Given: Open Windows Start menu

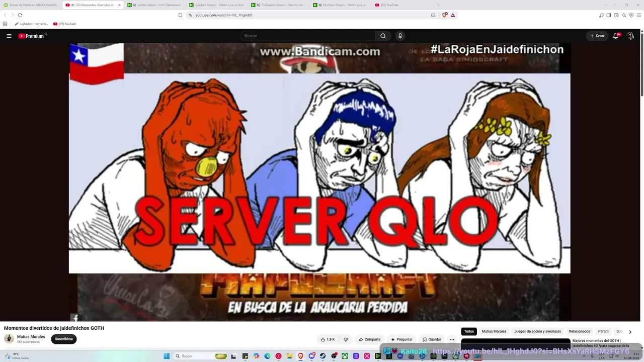Looking at the screenshot, I should (167, 356).
